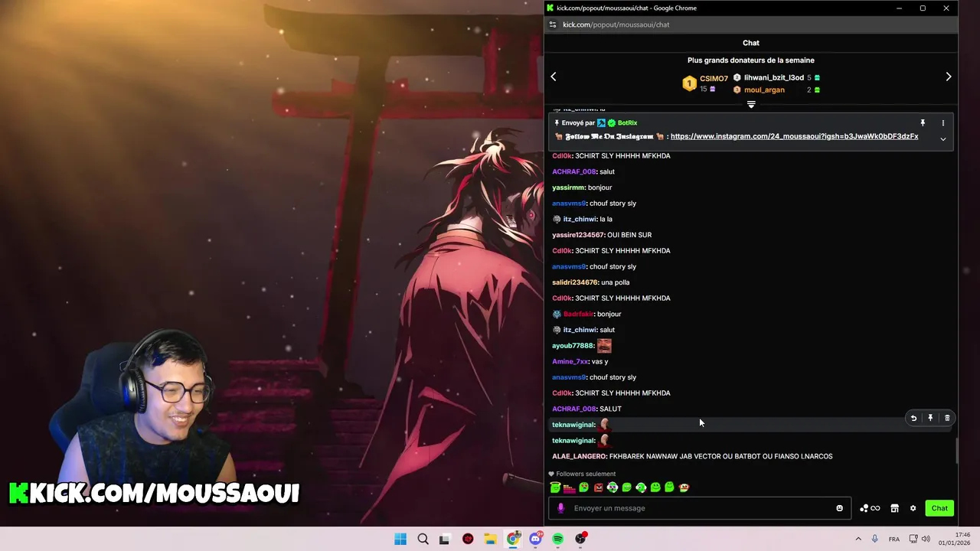Open the Windows Start menu

pos(400,539)
